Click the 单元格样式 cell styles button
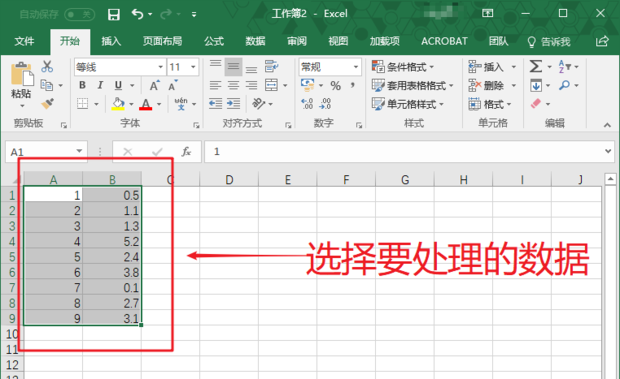The width and height of the screenshot is (620, 379). [408, 104]
